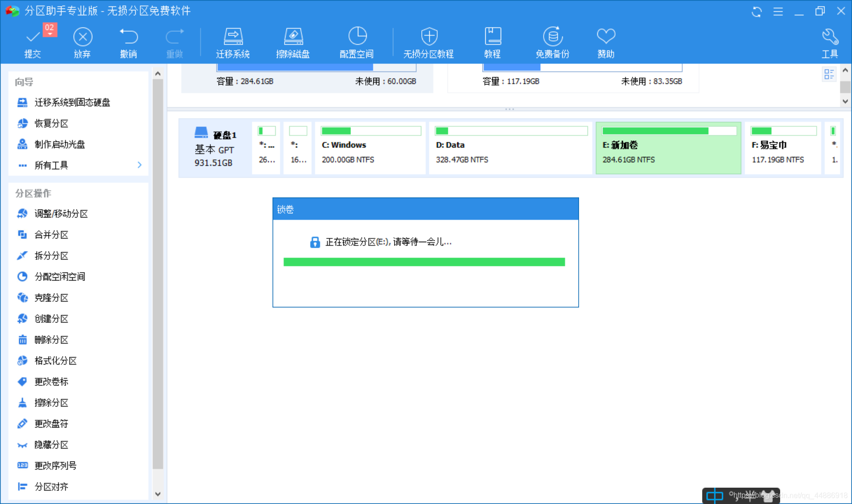Click the 117.19GB capacity usage bar
This screenshot has width=852, height=504.
[582, 68]
